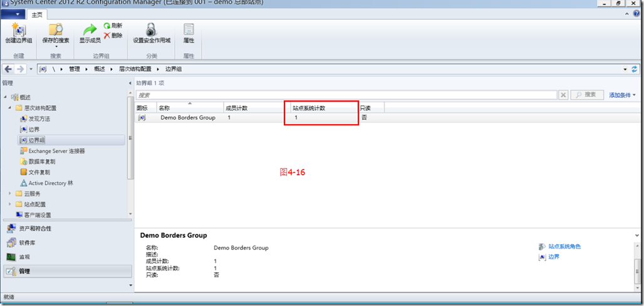Click the help question mark icon
The image size is (644, 306).
tap(637, 14)
